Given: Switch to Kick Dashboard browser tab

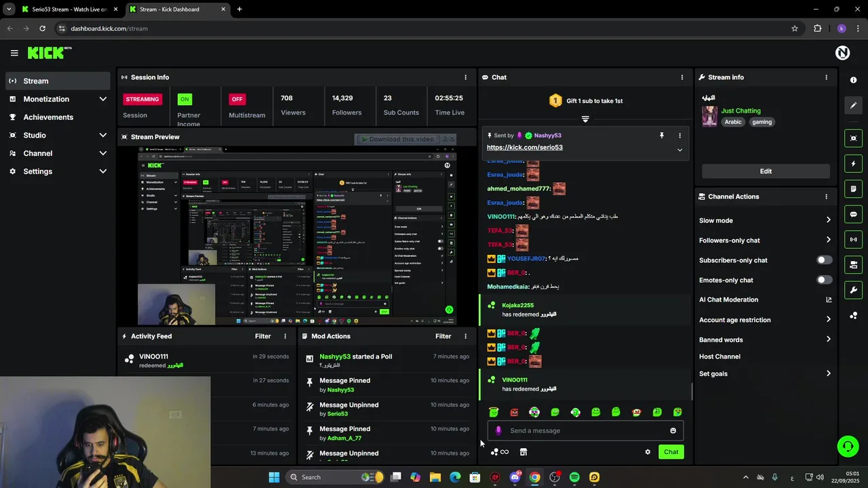Looking at the screenshot, I should 178,9.
